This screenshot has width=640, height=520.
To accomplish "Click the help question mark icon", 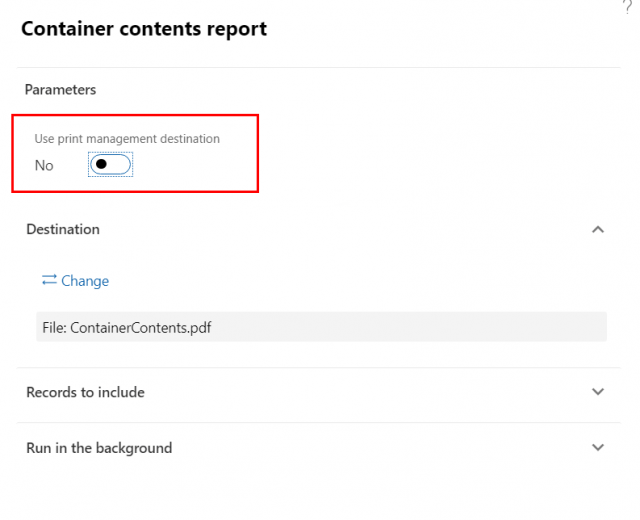I will pyautogui.click(x=627, y=6).
